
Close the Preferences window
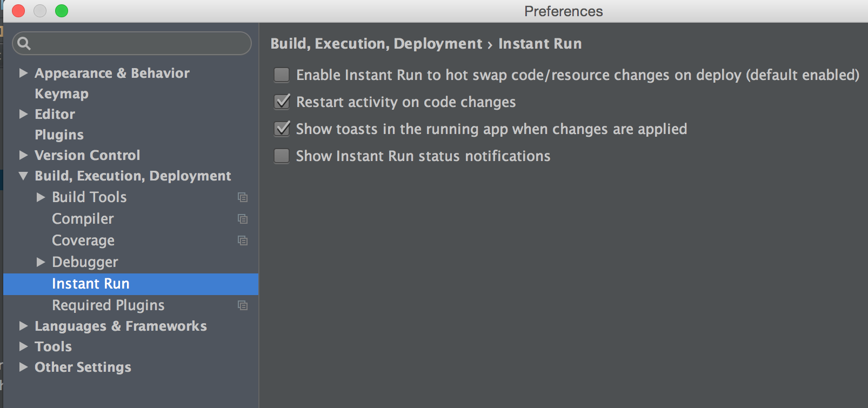tap(18, 11)
